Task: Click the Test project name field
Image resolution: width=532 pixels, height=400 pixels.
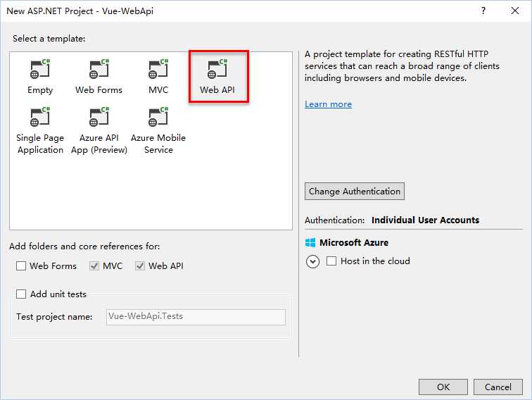Action: click(196, 317)
